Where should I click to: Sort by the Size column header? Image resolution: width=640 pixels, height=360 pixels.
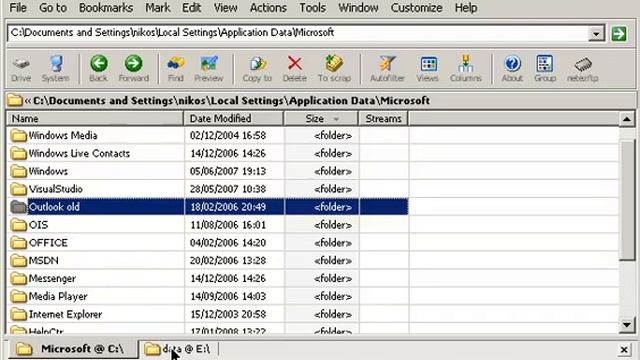[321, 119]
